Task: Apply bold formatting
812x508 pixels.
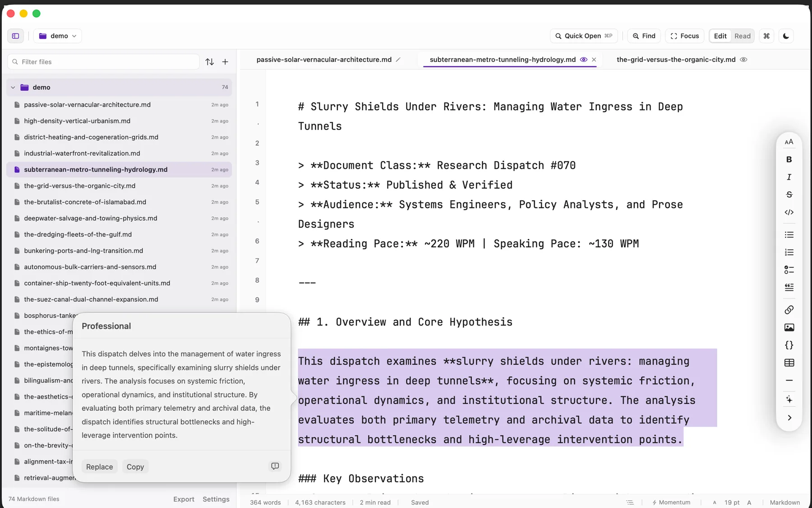Action: pos(789,159)
